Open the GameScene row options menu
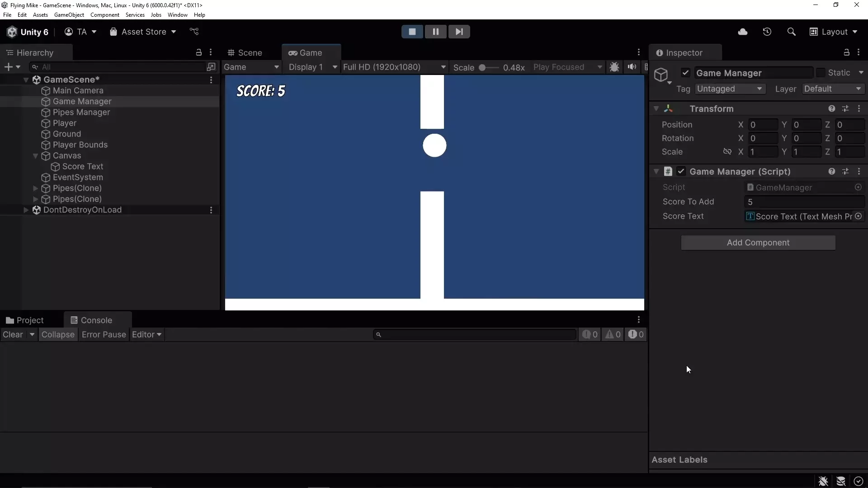The height and width of the screenshot is (488, 868). (x=211, y=80)
